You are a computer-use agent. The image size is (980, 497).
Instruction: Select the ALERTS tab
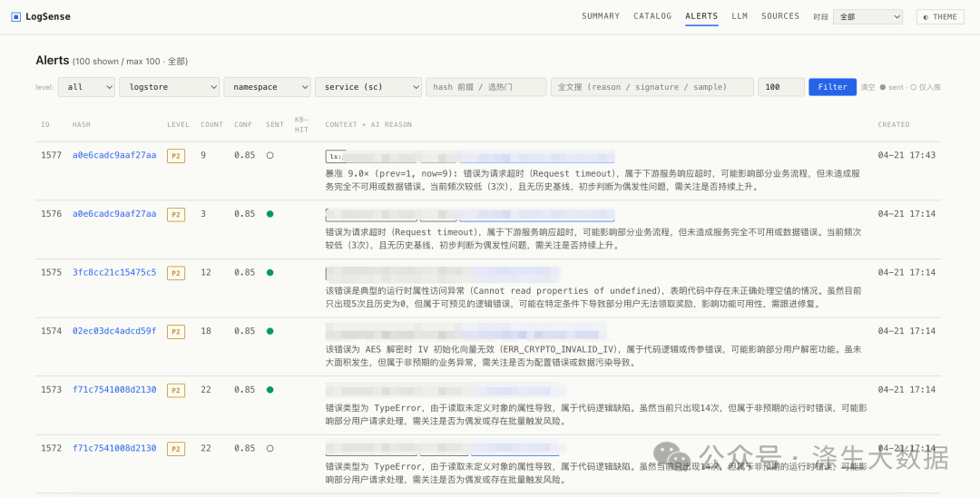pos(701,16)
